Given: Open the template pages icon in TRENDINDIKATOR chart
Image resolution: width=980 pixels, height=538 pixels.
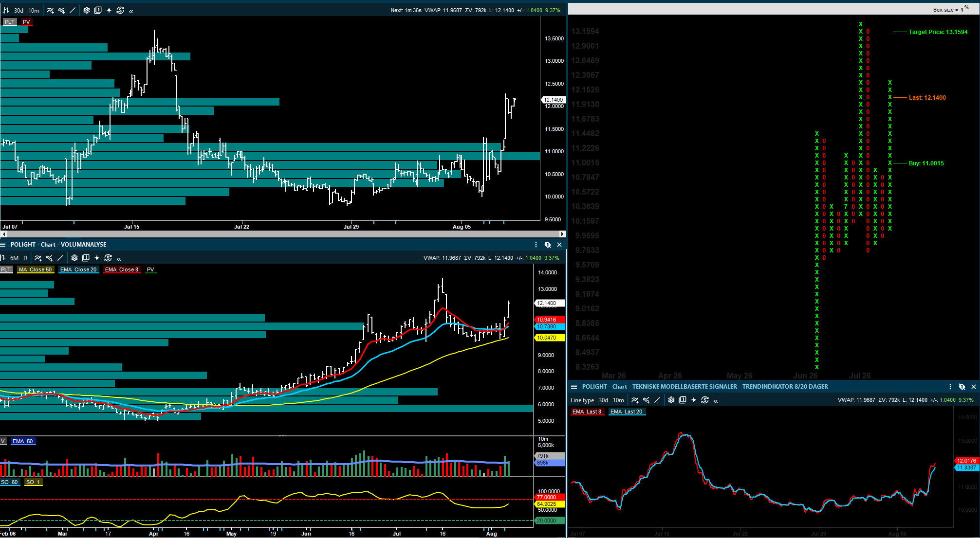Looking at the screenshot, I should point(683,400).
